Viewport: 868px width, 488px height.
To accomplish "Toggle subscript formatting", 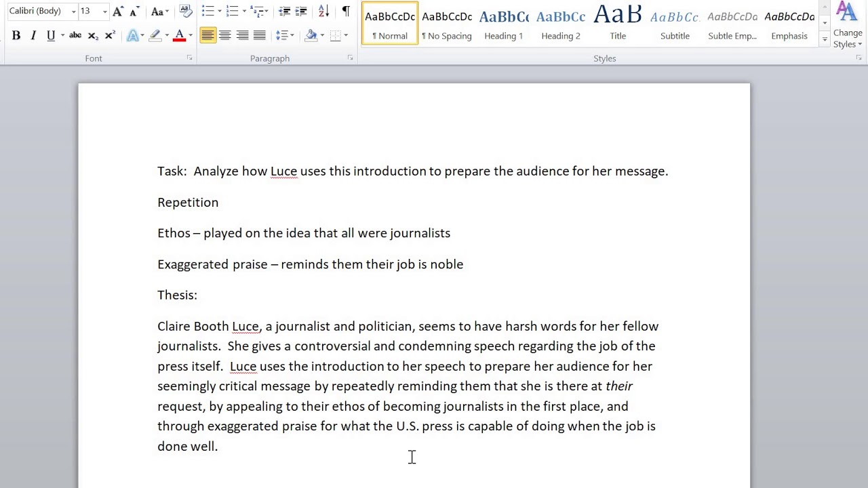I will (x=93, y=35).
